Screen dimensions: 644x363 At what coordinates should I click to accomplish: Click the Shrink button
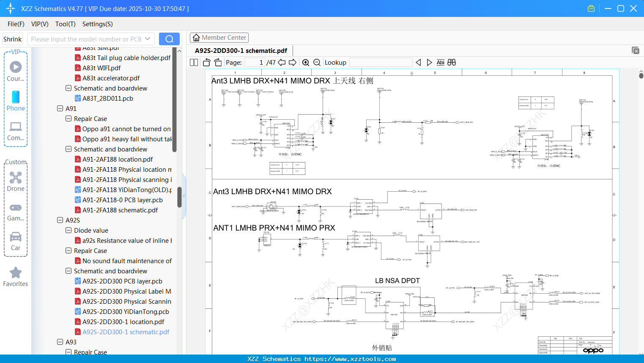point(13,39)
